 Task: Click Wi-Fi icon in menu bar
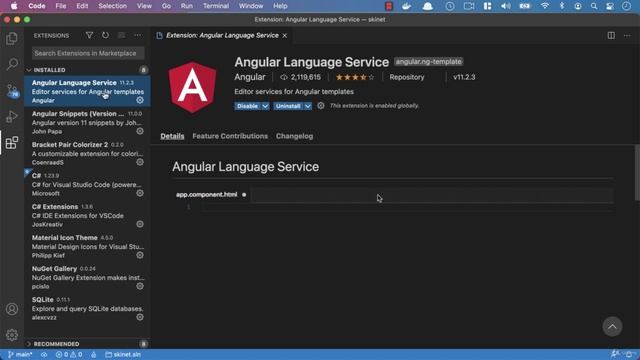point(545,6)
